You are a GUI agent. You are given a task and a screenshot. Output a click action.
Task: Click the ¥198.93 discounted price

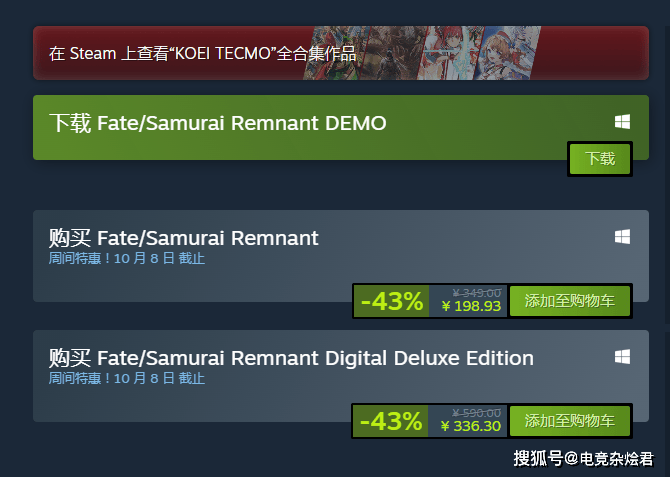point(470,307)
